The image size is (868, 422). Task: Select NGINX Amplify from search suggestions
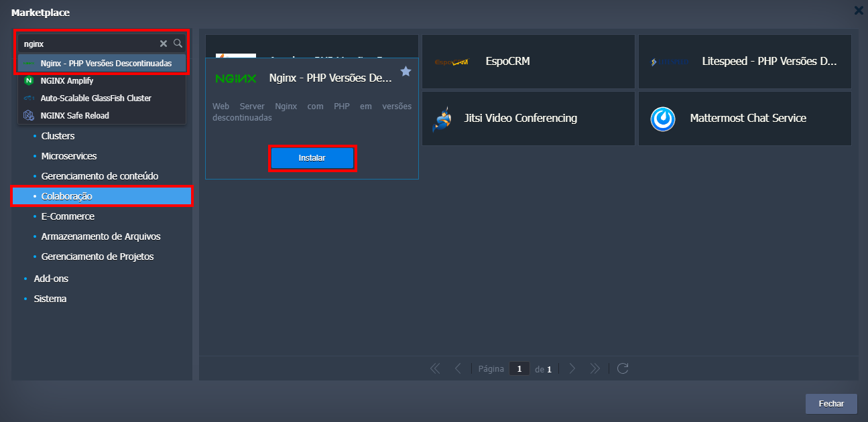(x=66, y=81)
